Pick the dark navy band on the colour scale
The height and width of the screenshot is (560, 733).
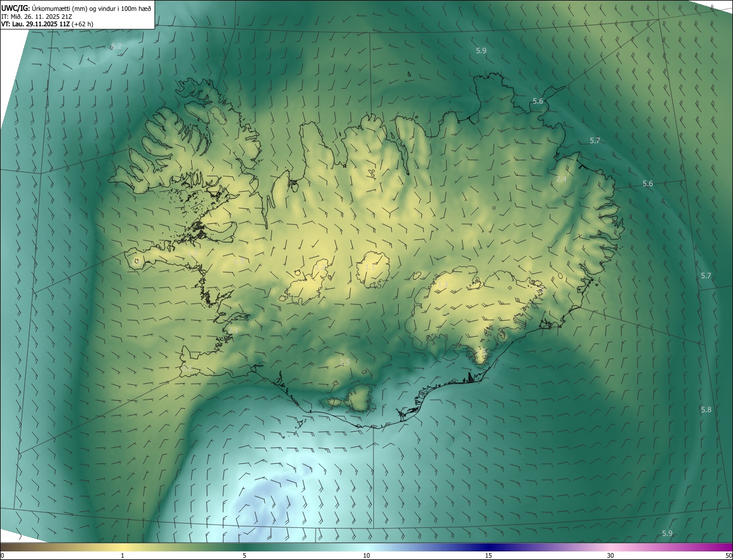point(488,547)
